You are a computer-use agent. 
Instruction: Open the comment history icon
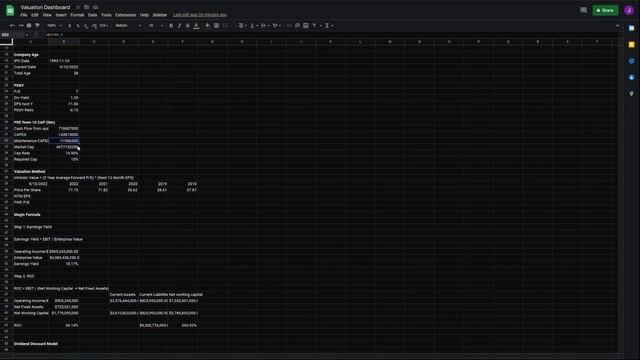[x=583, y=10]
